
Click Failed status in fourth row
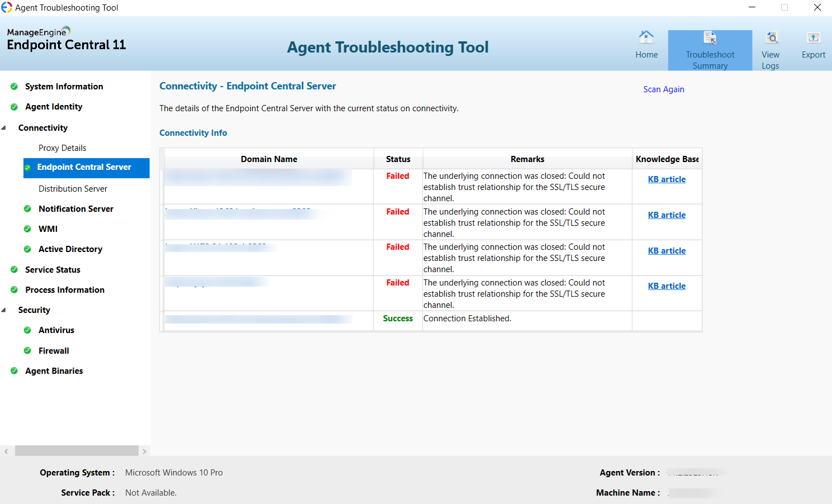coord(398,283)
